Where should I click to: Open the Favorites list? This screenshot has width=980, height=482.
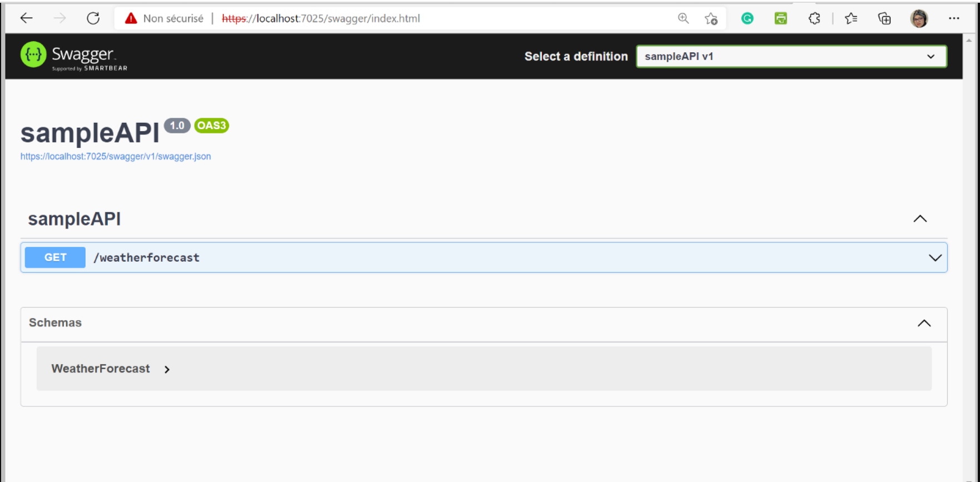tap(851, 18)
